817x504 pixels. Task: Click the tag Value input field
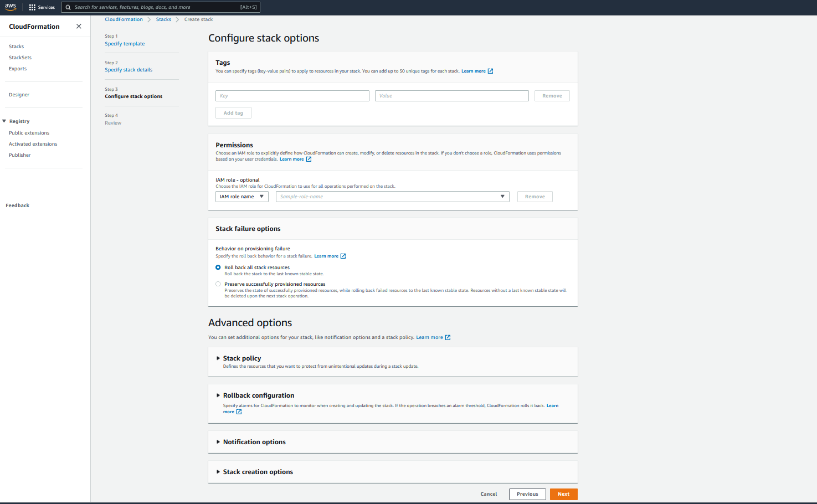[x=452, y=96]
